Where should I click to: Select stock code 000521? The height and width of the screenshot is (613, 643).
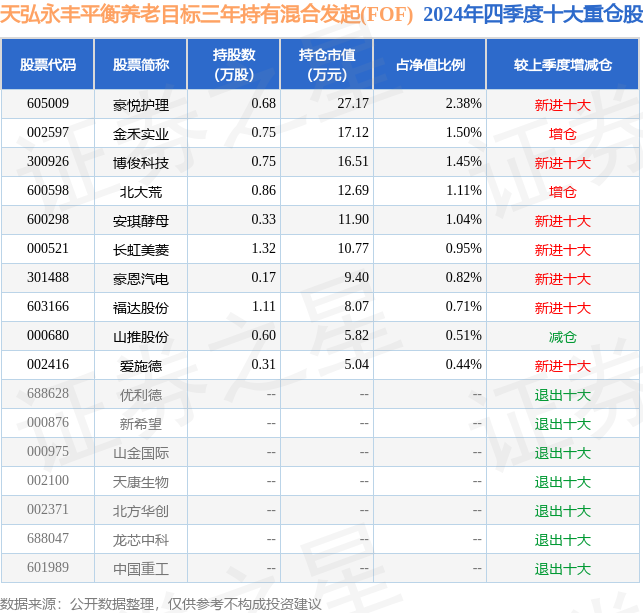coord(48,249)
